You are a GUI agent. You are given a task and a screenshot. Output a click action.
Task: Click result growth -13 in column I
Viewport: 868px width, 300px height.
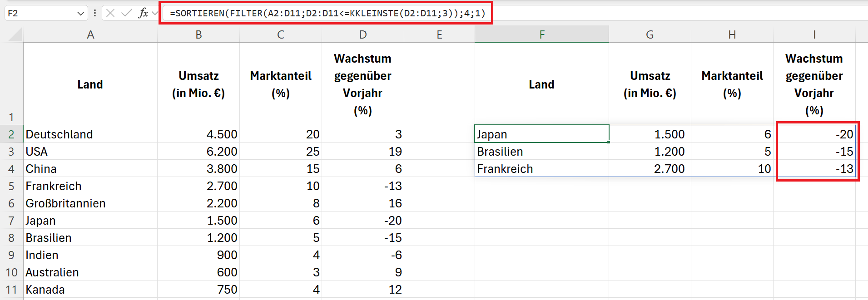pyautogui.click(x=814, y=169)
